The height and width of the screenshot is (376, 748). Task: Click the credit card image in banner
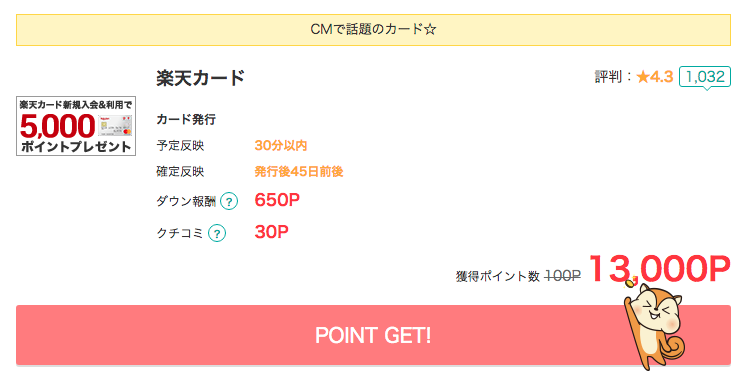point(115,125)
